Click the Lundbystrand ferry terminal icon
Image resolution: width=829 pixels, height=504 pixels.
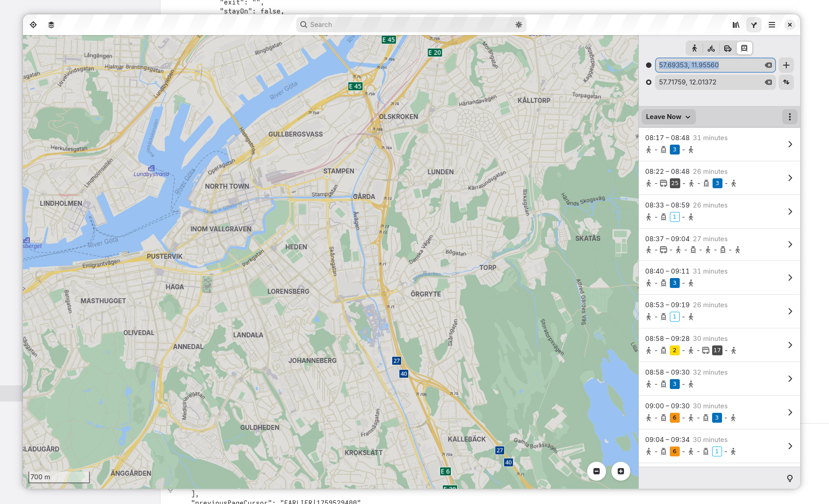coord(152,168)
